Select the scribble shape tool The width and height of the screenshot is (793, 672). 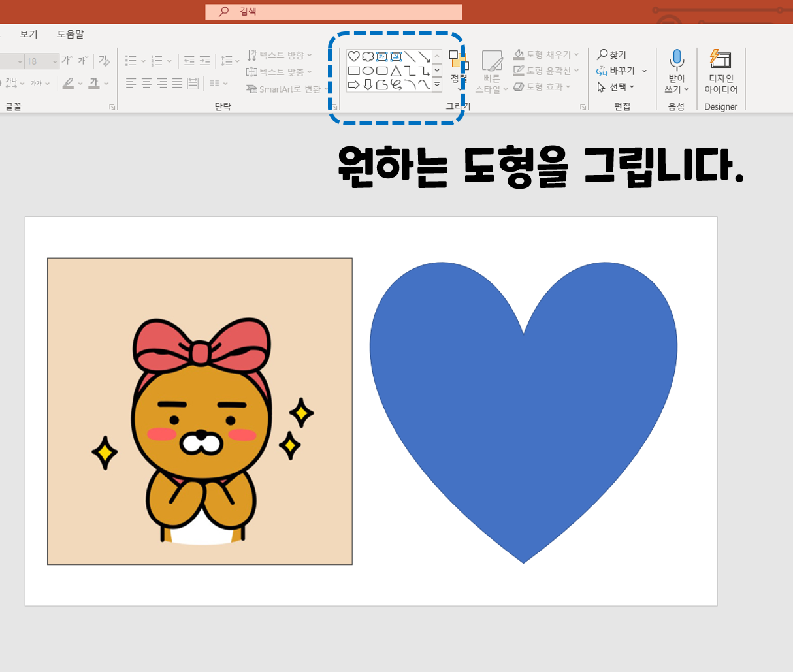[396, 84]
